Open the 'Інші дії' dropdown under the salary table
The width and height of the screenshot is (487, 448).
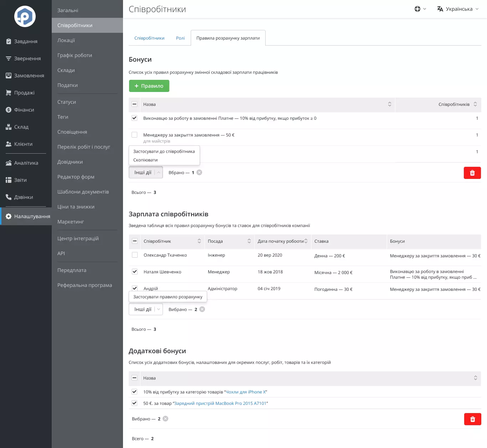tap(146, 309)
